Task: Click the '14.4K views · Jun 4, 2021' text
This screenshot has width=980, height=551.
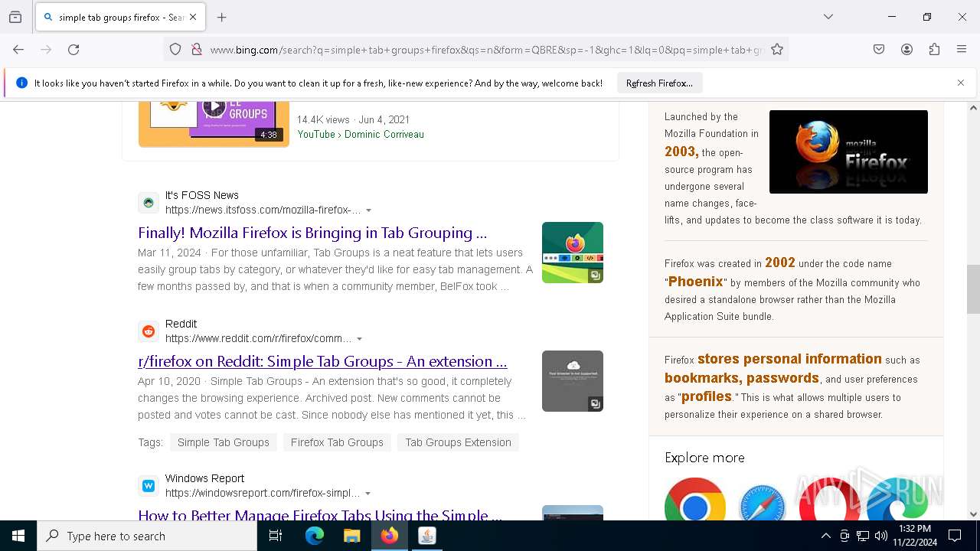Action: 353,119
